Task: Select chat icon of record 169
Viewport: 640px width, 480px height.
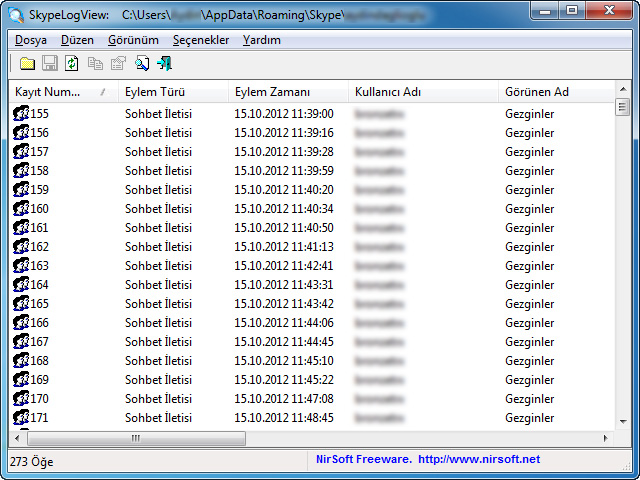Action: [x=21, y=379]
